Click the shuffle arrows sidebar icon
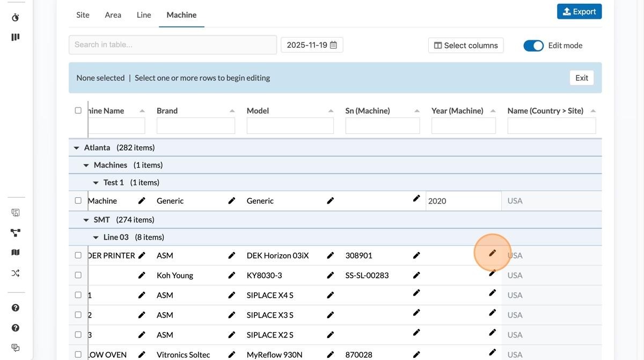The width and height of the screenshot is (644, 360). [x=16, y=273]
